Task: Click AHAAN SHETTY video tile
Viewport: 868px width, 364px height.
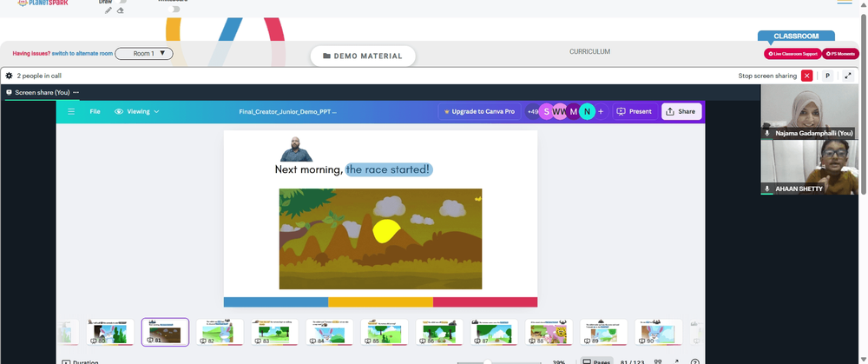Action: [808, 167]
